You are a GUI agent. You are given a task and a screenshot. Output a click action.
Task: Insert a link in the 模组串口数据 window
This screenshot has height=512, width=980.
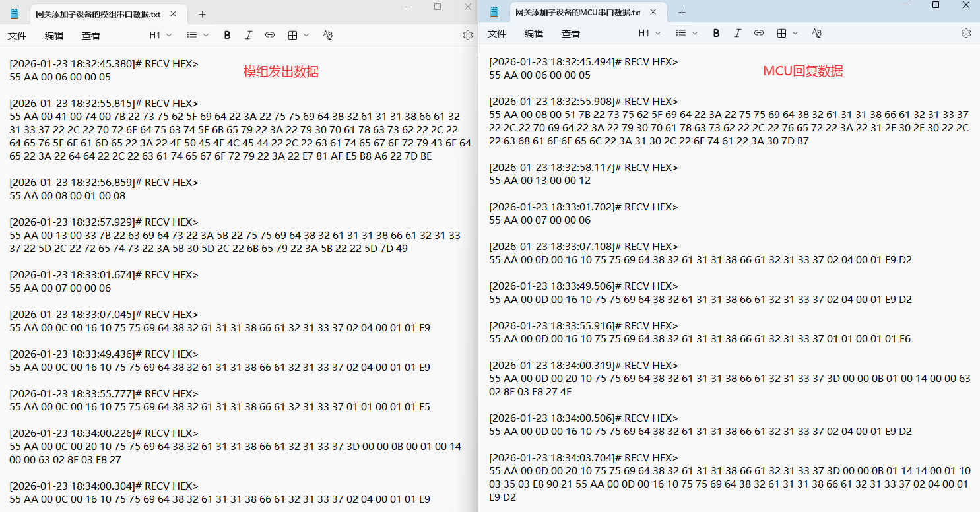coord(269,35)
